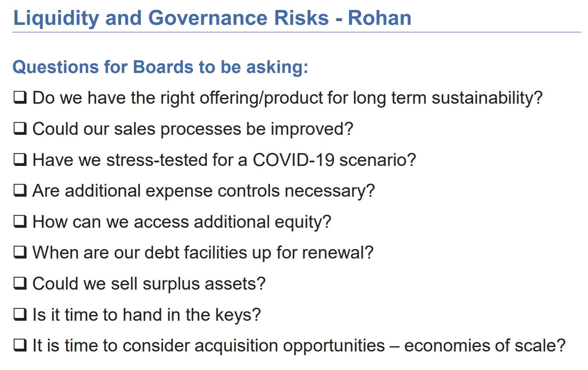Select the 'economies of scale?' acquisition opportunities text

coord(485,346)
